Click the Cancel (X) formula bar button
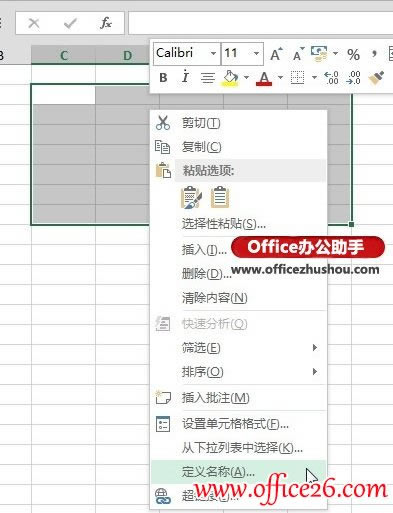393x513 pixels. pos(34,23)
